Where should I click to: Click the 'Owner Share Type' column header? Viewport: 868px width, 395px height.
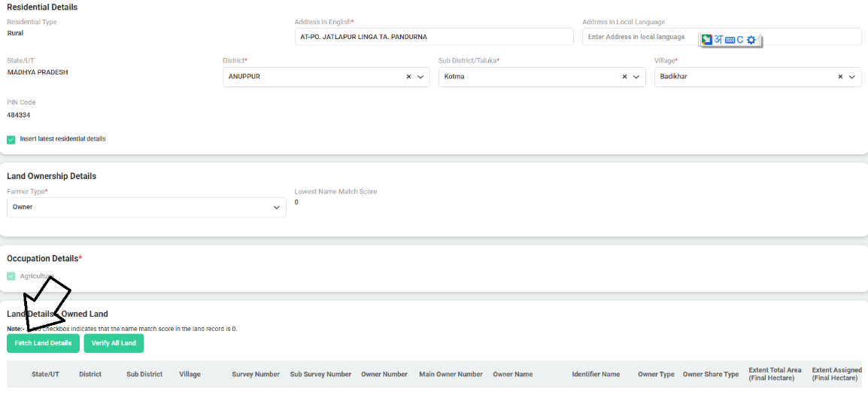click(711, 374)
